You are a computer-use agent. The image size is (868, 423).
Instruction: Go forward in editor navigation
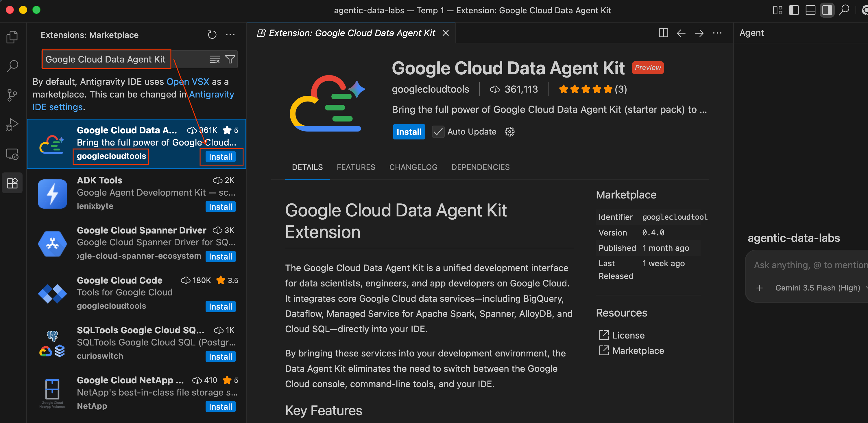(x=699, y=33)
